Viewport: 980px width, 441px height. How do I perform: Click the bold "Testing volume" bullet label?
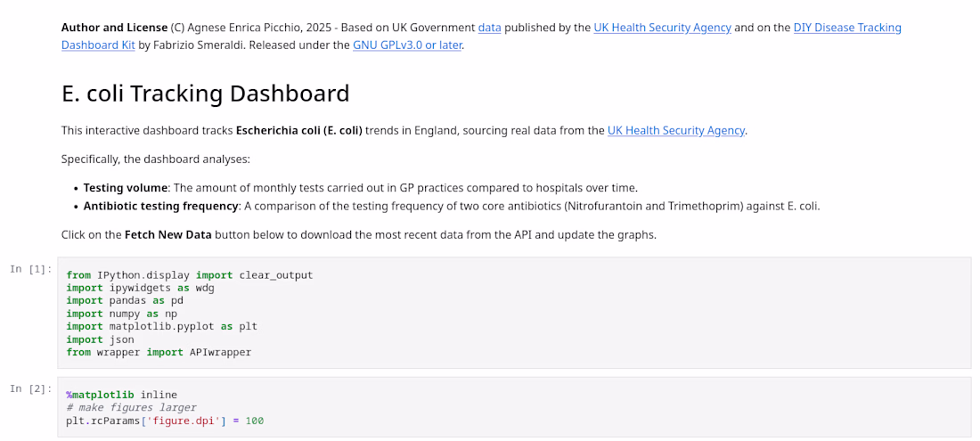(x=125, y=188)
